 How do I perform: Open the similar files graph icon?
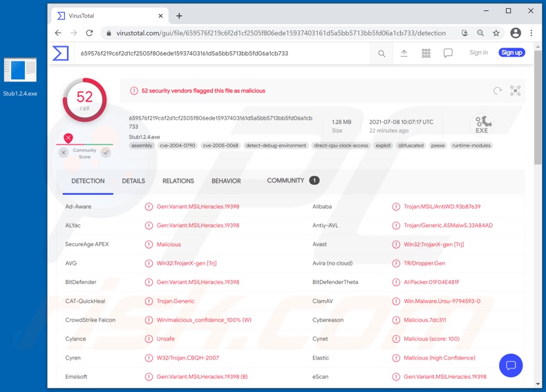tap(515, 91)
